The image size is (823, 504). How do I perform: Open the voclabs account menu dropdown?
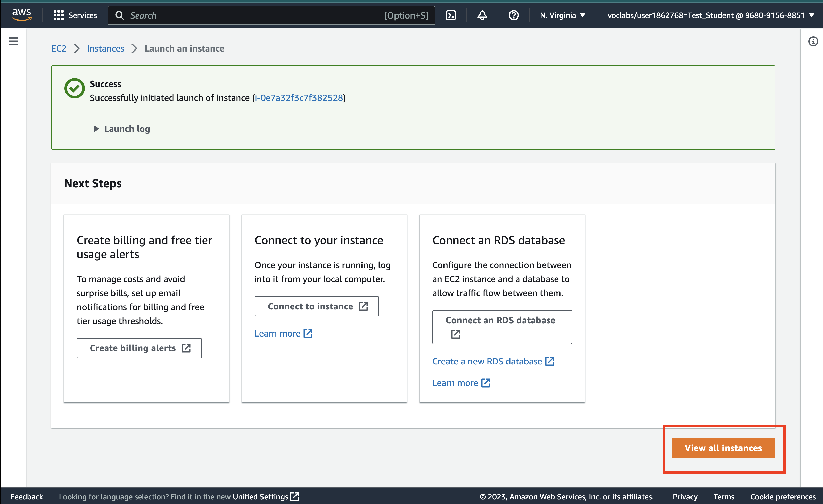click(x=710, y=15)
